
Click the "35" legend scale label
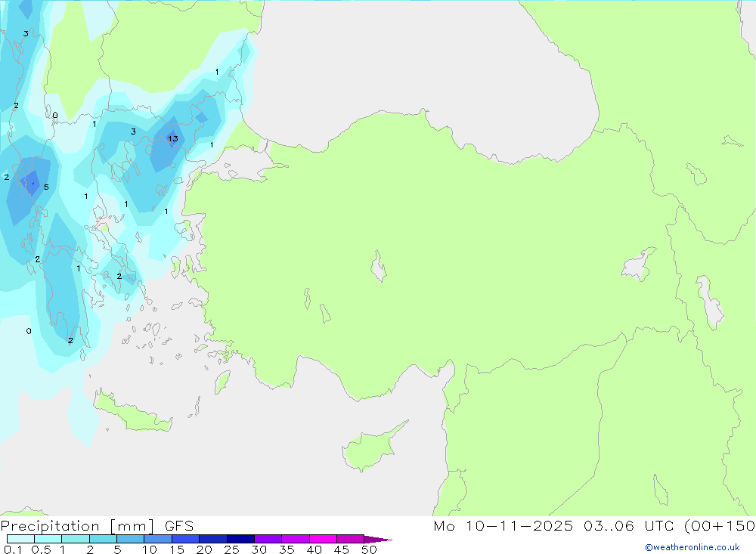pos(287,549)
